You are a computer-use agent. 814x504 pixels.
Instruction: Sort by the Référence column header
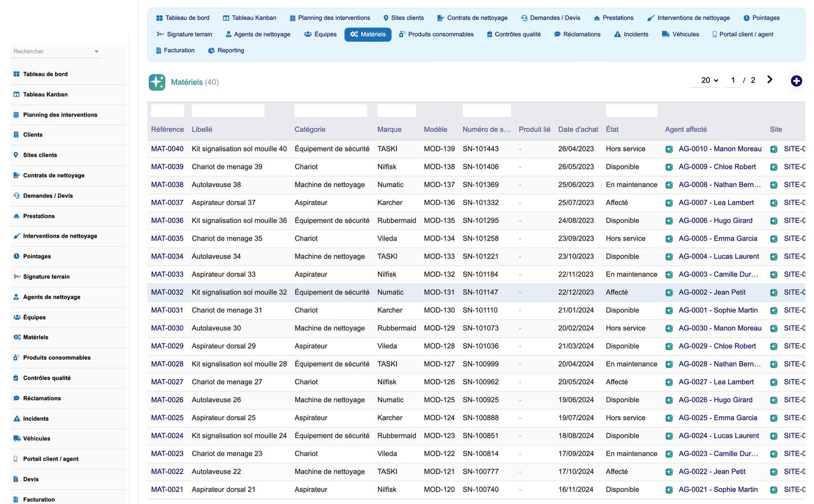167,130
